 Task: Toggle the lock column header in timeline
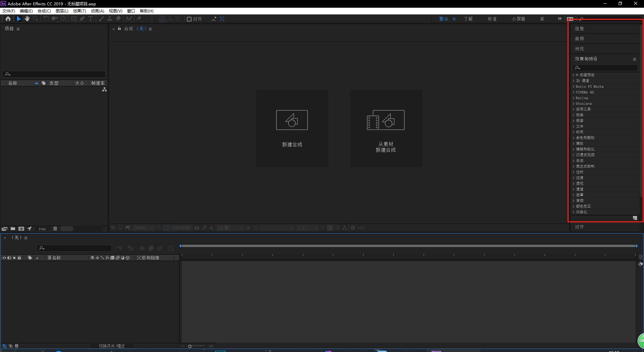pos(19,258)
